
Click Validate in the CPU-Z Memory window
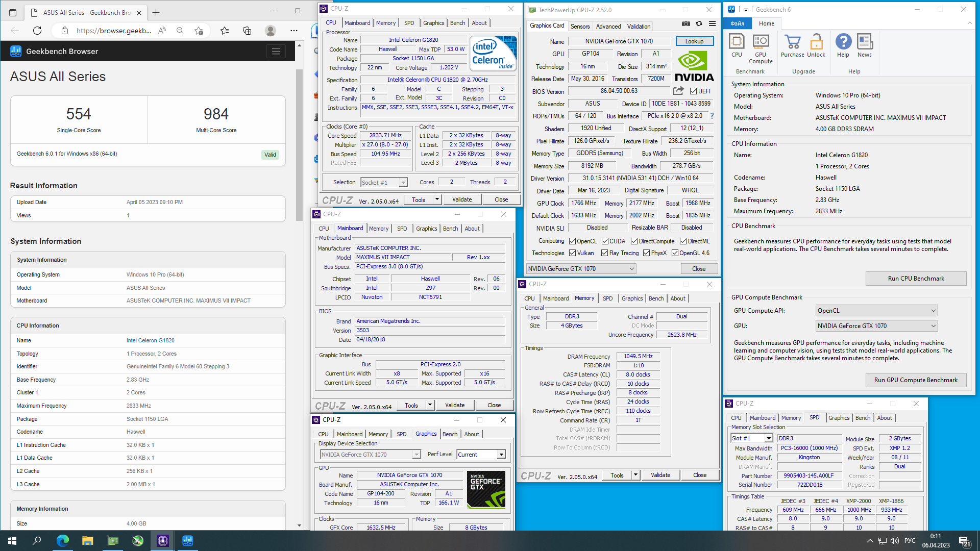tap(660, 475)
